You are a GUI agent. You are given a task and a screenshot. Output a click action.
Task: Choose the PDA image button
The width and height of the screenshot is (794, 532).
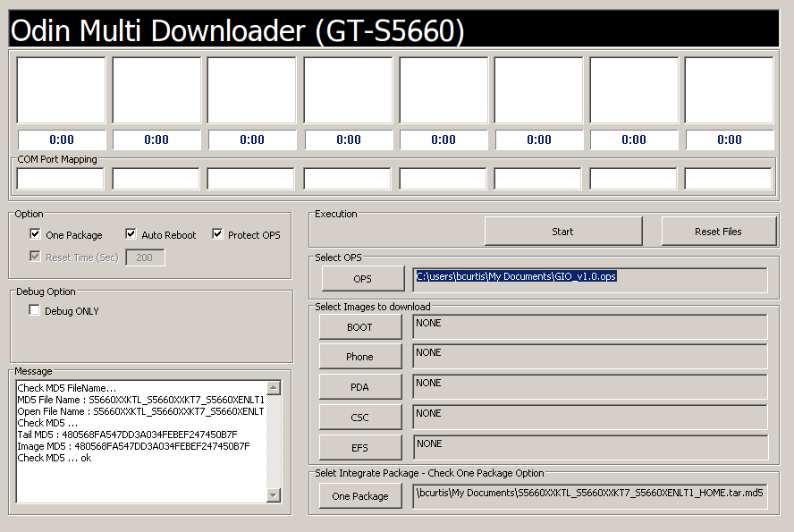[x=359, y=387]
